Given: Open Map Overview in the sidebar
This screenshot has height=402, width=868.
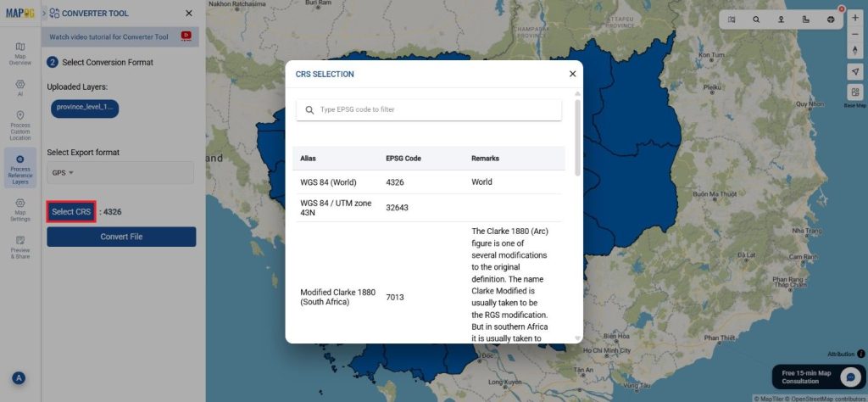Looking at the screenshot, I should [20, 53].
